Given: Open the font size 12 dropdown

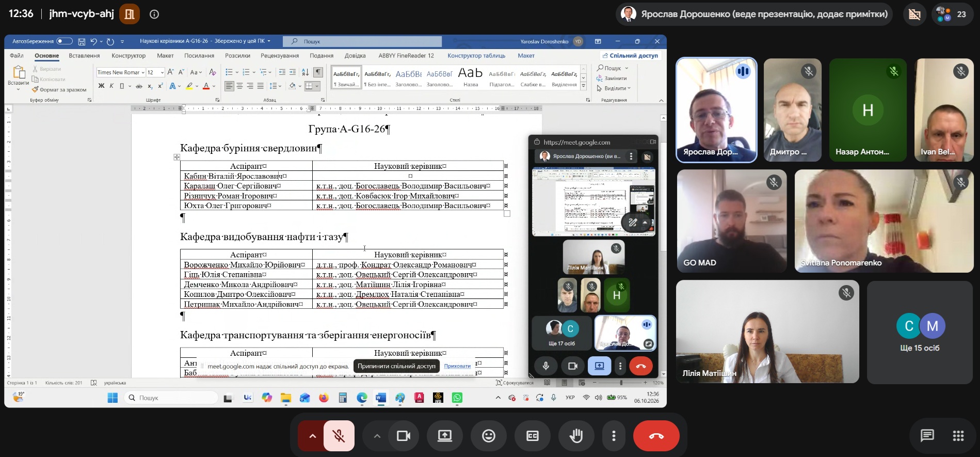Looking at the screenshot, I should pyautogui.click(x=155, y=72).
